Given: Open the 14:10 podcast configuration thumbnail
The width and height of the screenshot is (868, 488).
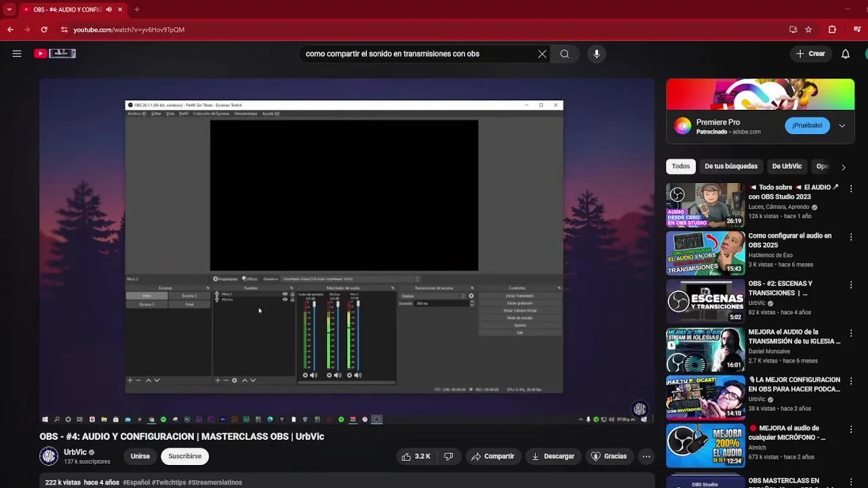Looking at the screenshot, I should pos(705,398).
